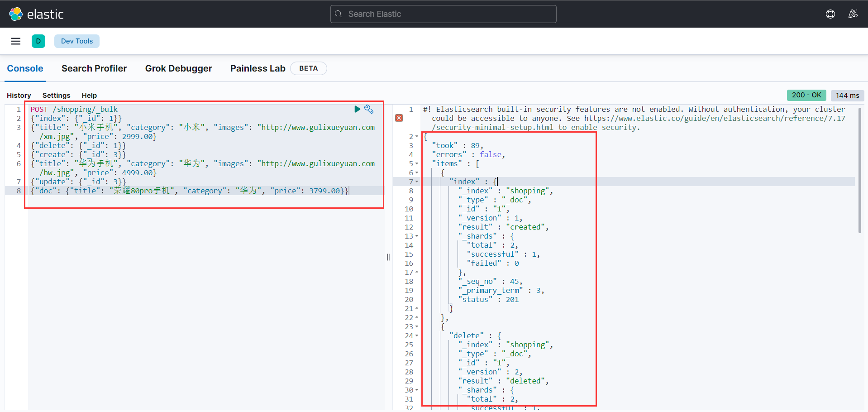
Task: Open the Grok Debugger tab
Action: [179, 68]
